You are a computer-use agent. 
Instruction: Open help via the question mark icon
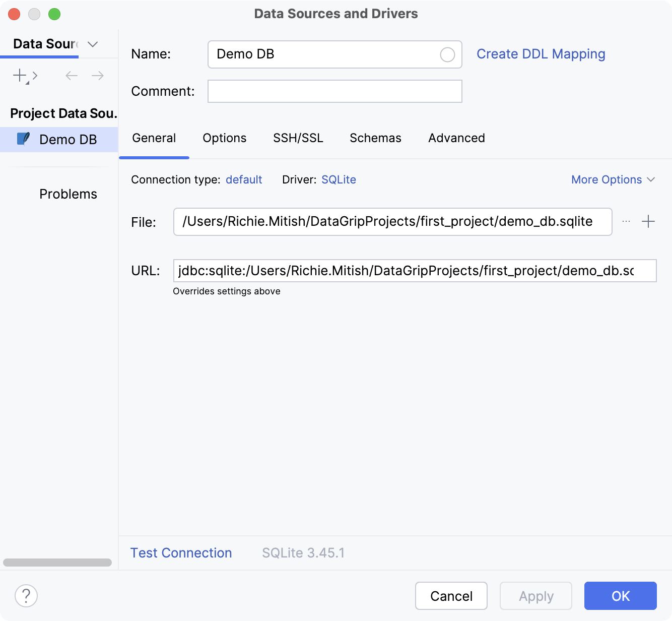26,596
